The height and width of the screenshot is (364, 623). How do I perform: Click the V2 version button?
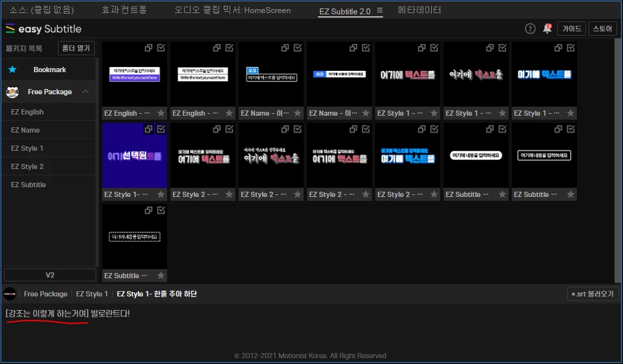[50, 275]
